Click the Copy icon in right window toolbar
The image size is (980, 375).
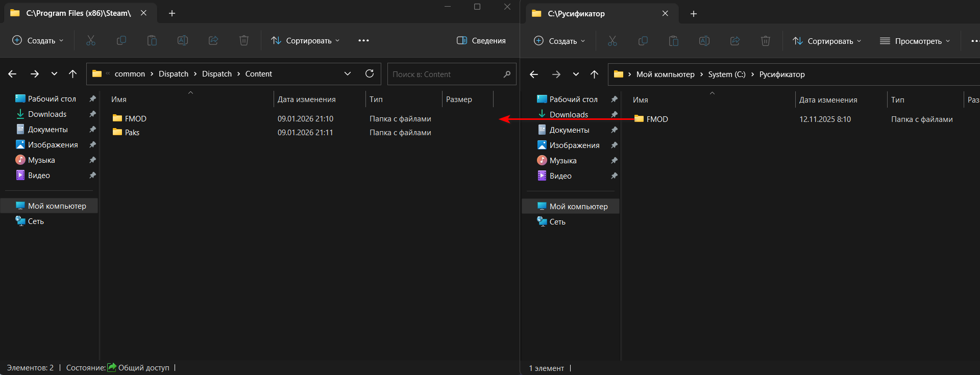pyautogui.click(x=643, y=41)
